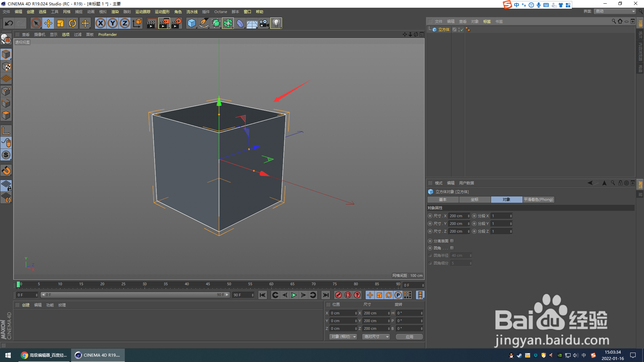
Task: Click Render to Picture Viewer icon
Action: 164,23
